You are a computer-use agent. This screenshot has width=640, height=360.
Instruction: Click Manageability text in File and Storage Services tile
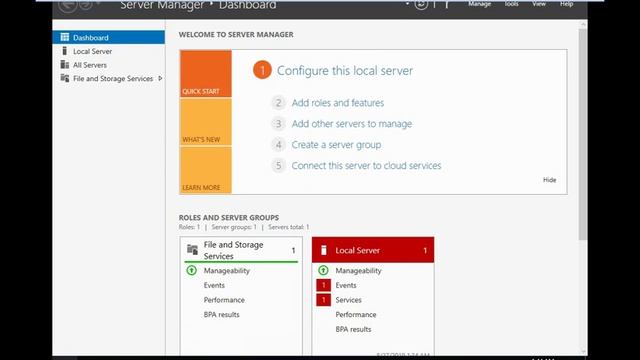point(227,270)
